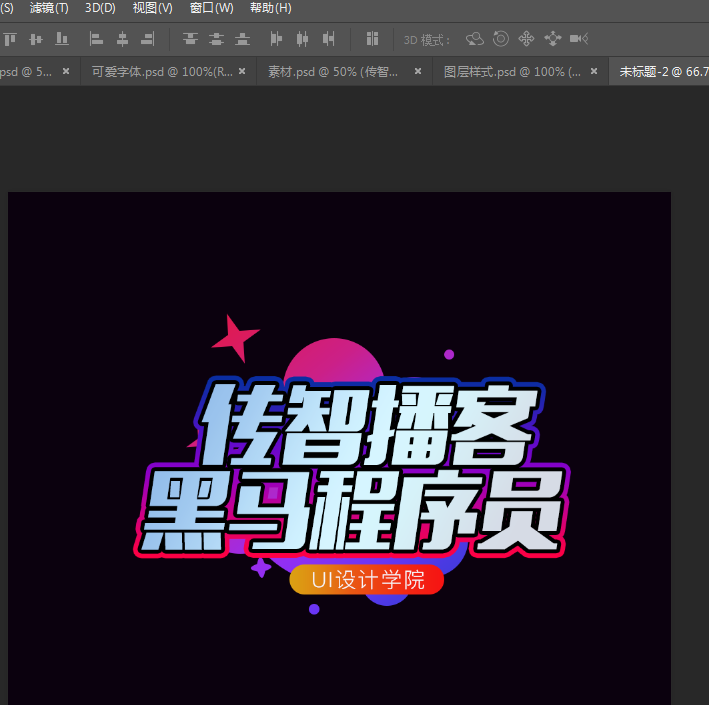Click the align right edges icon
This screenshot has height=705, width=709.
point(148,39)
